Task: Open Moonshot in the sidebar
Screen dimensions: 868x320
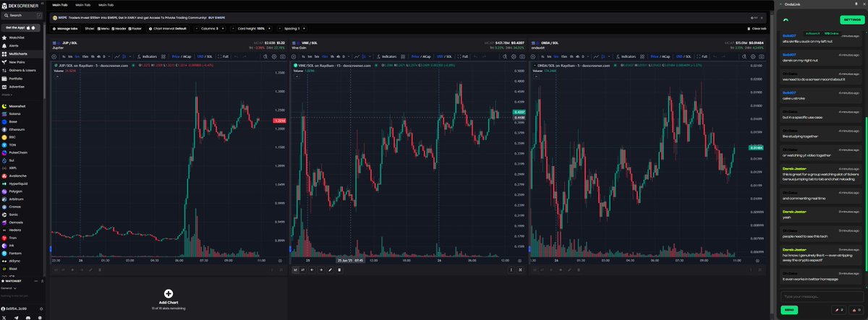Action: 20,106
